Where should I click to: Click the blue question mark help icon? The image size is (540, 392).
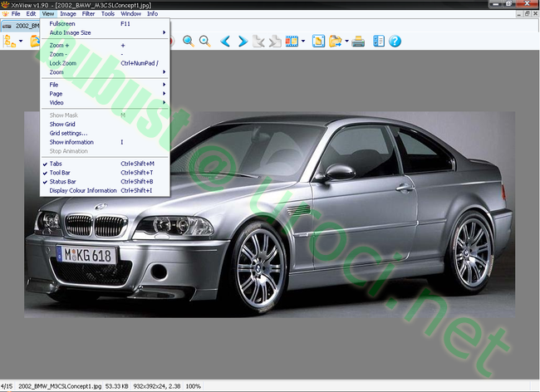click(395, 42)
